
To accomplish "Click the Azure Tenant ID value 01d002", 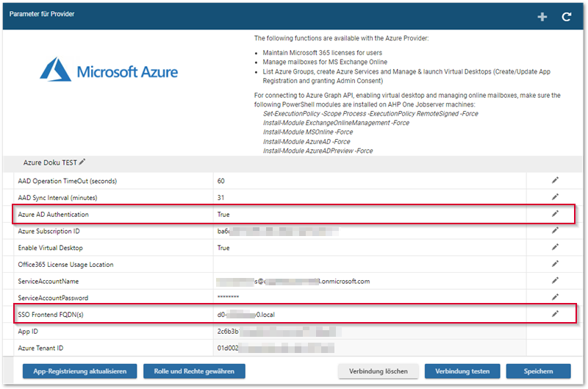I will coord(276,348).
